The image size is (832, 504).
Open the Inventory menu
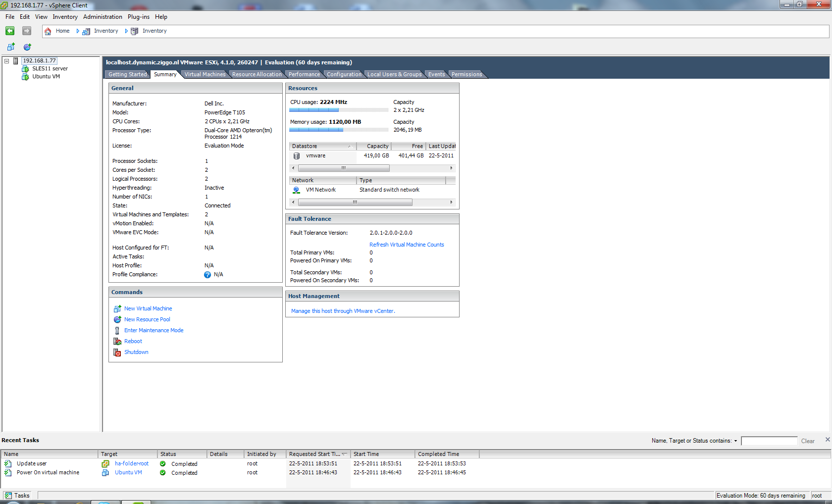[x=65, y=17]
